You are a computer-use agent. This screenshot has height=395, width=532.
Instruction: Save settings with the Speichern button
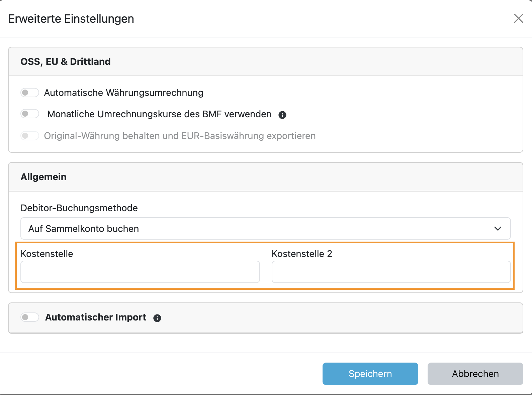pyautogui.click(x=370, y=374)
